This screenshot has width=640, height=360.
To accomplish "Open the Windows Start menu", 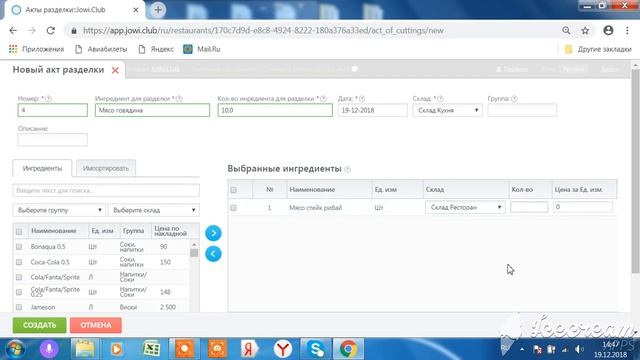I will point(15,349).
